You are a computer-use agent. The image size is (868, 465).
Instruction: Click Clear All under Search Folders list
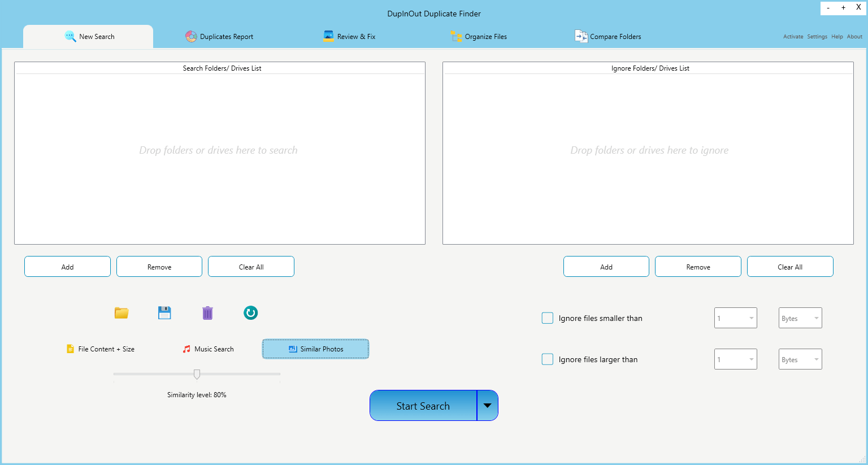coord(251,267)
